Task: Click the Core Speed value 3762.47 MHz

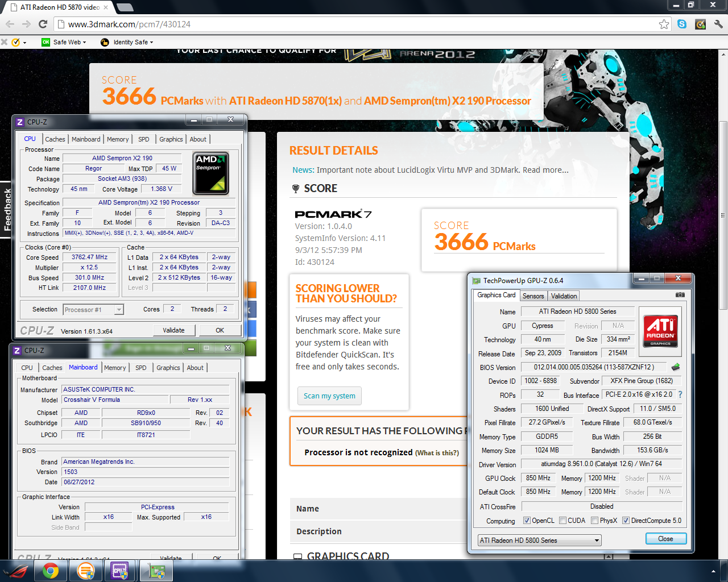Action: coord(90,257)
